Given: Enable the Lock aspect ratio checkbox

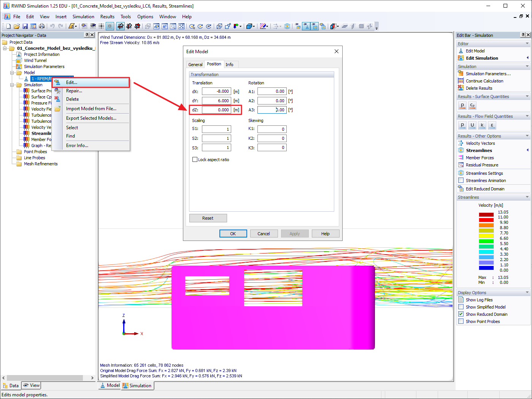Looking at the screenshot, I should point(195,159).
